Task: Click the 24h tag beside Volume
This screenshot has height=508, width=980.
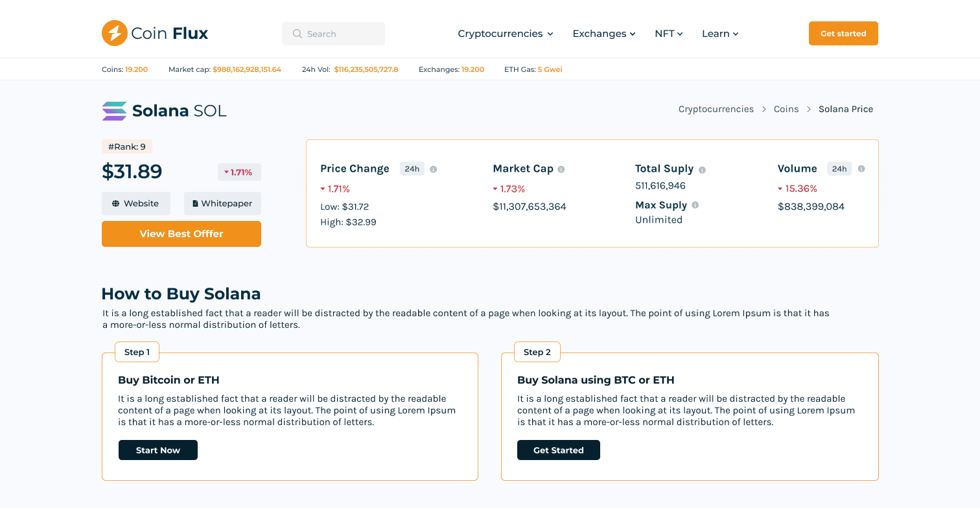Action: point(839,169)
